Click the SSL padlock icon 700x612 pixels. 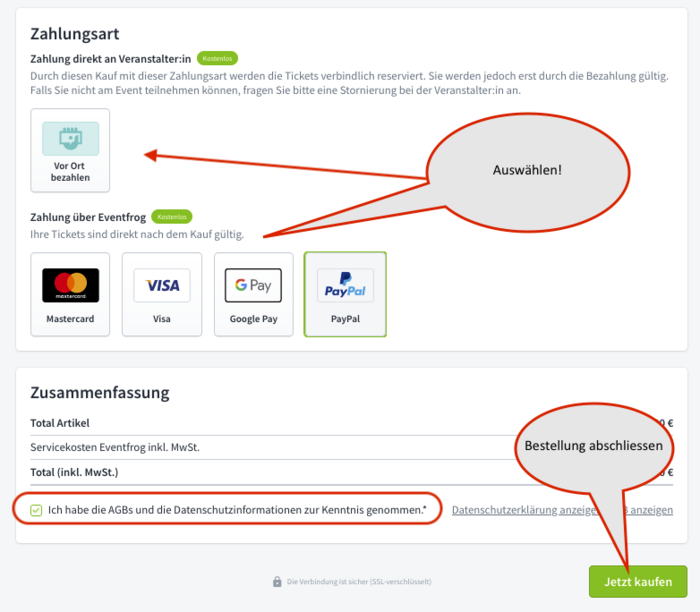coord(277,581)
